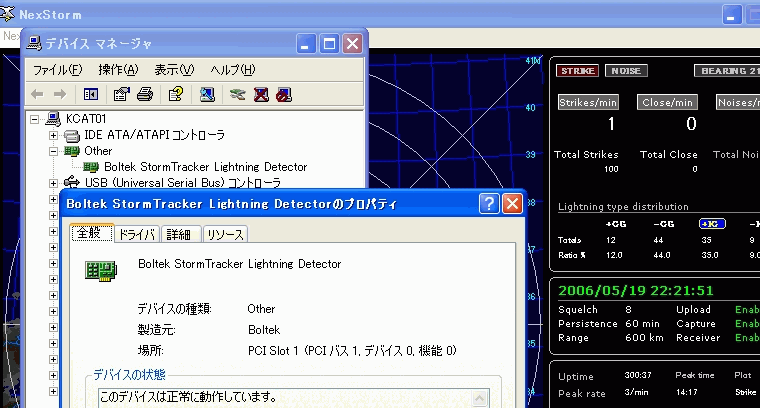Switch to the ドライバ tab
This screenshot has height=408, width=760.
tap(136, 234)
